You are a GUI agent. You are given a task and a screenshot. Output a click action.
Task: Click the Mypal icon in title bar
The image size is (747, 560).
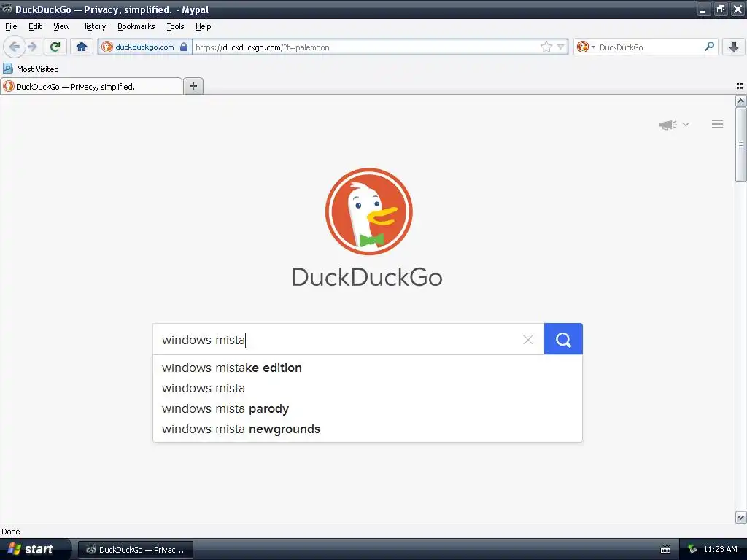[7, 9]
